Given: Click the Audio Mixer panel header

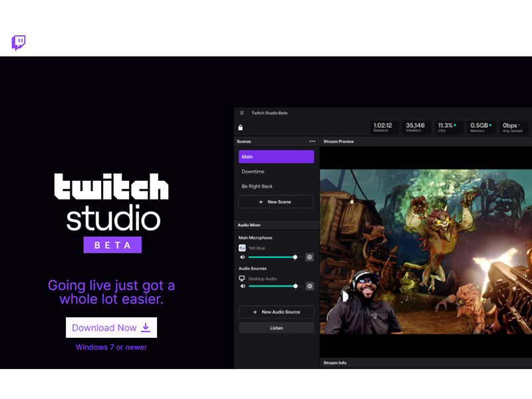Looking at the screenshot, I should (x=277, y=225).
